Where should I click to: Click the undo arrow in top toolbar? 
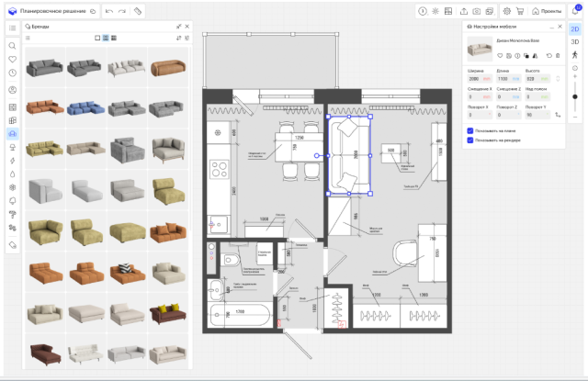pyautogui.click(x=109, y=11)
